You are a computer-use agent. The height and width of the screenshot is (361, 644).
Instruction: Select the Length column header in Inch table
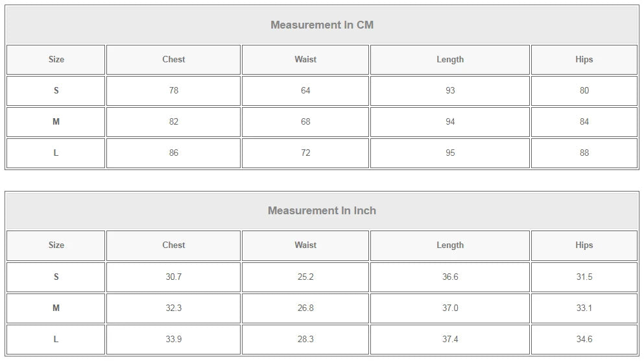(450, 245)
